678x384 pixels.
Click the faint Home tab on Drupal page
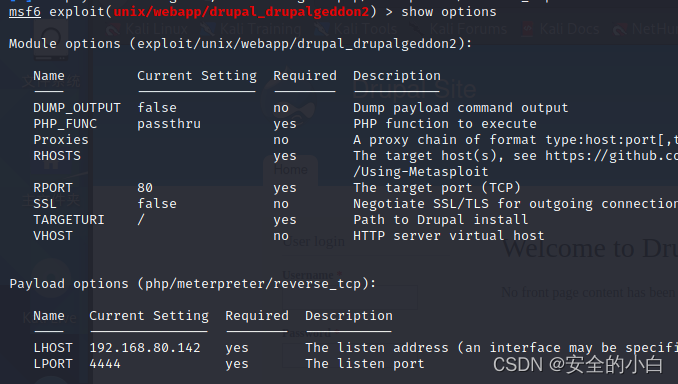pos(291,170)
